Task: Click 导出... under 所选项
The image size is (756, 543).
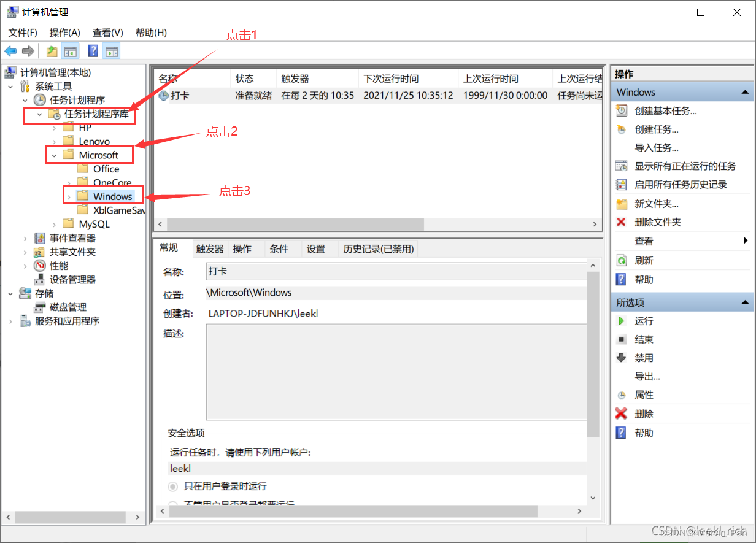Action: [x=647, y=377]
